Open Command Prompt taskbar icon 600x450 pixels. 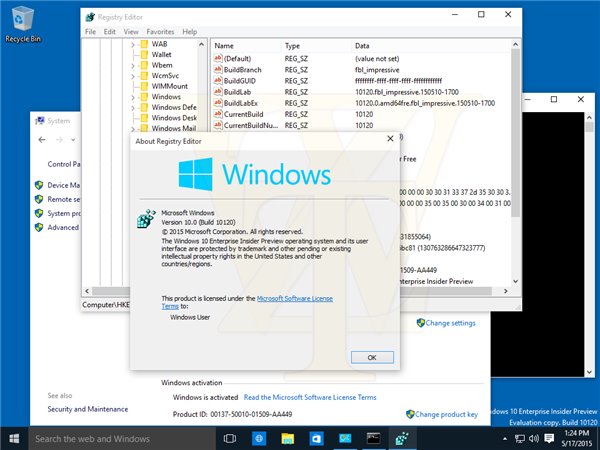(373, 438)
